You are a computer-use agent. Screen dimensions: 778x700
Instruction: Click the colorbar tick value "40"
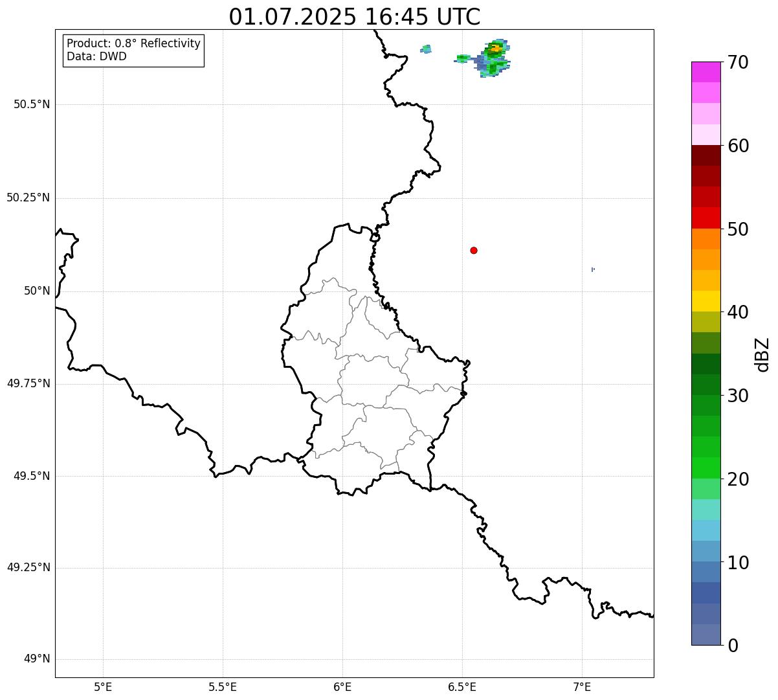point(738,312)
